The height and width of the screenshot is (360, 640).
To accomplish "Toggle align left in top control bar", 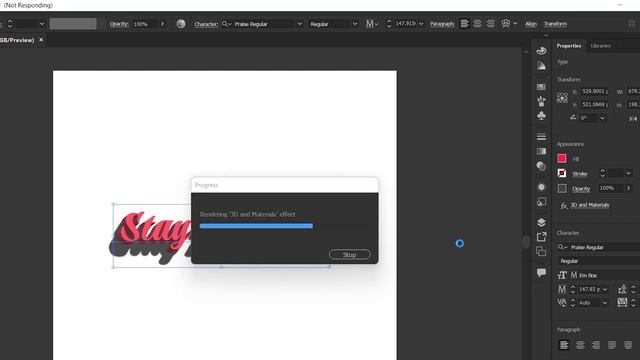I will [x=464, y=24].
